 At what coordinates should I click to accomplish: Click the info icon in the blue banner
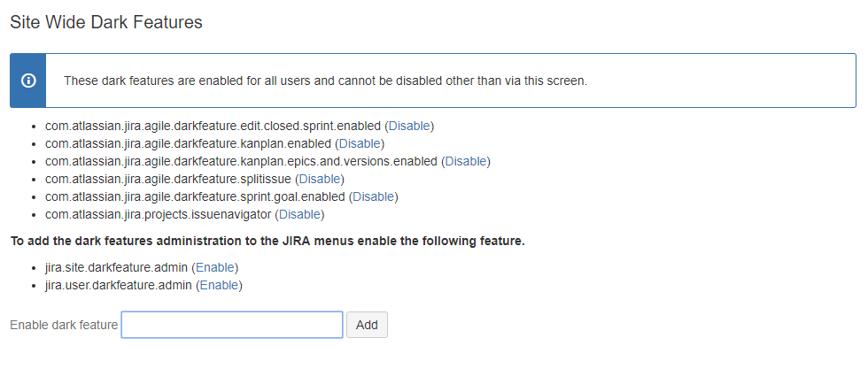pos(28,81)
